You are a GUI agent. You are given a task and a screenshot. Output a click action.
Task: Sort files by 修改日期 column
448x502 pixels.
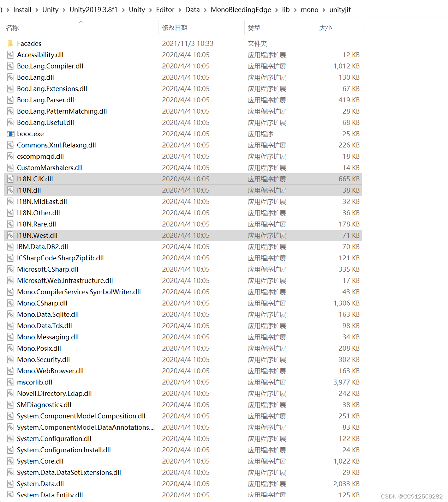coord(175,28)
